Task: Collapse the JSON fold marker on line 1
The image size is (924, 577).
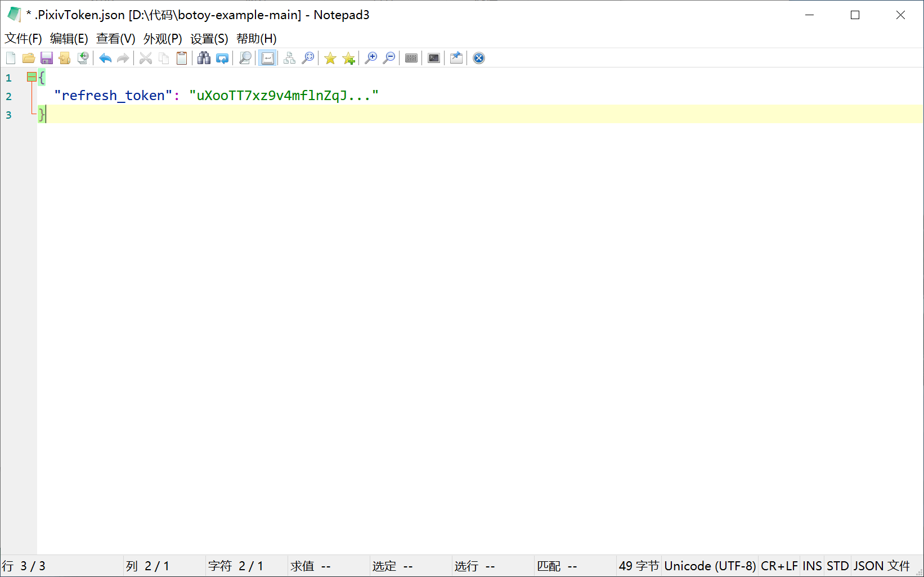Action: [32, 77]
